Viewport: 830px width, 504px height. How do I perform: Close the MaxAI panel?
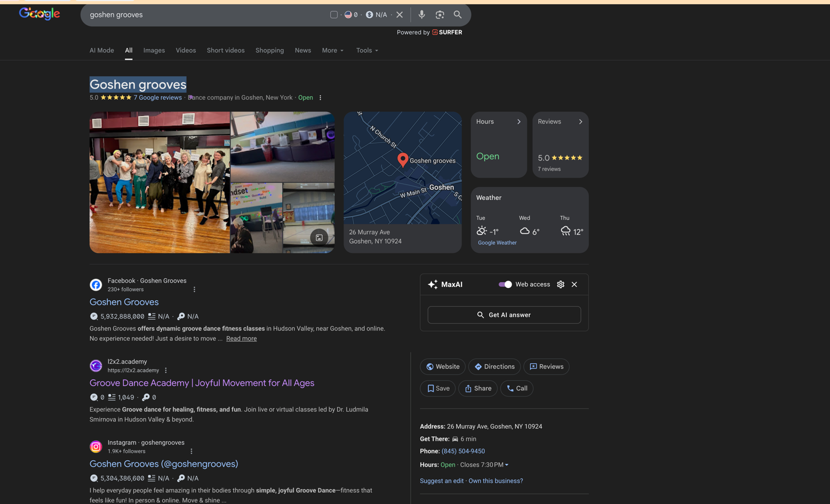574,284
